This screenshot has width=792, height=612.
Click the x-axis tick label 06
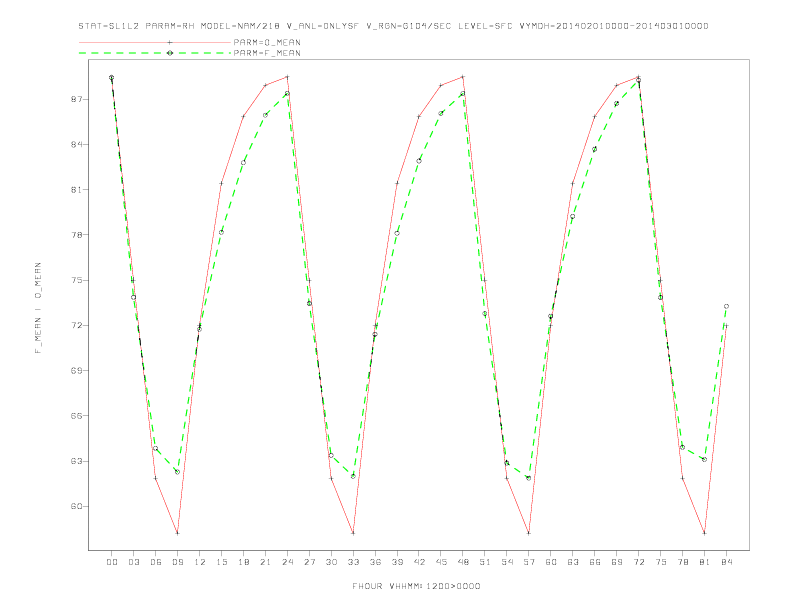pyautogui.click(x=156, y=562)
